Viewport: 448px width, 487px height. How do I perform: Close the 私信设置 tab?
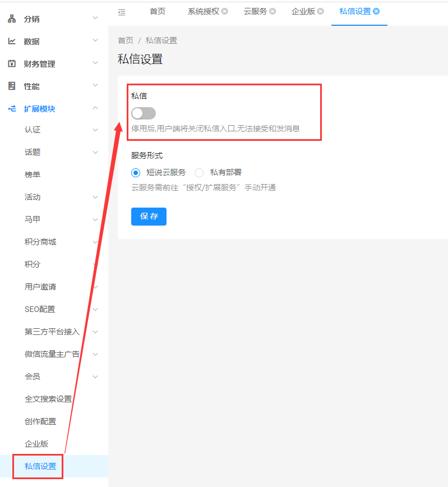pyautogui.click(x=376, y=11)
